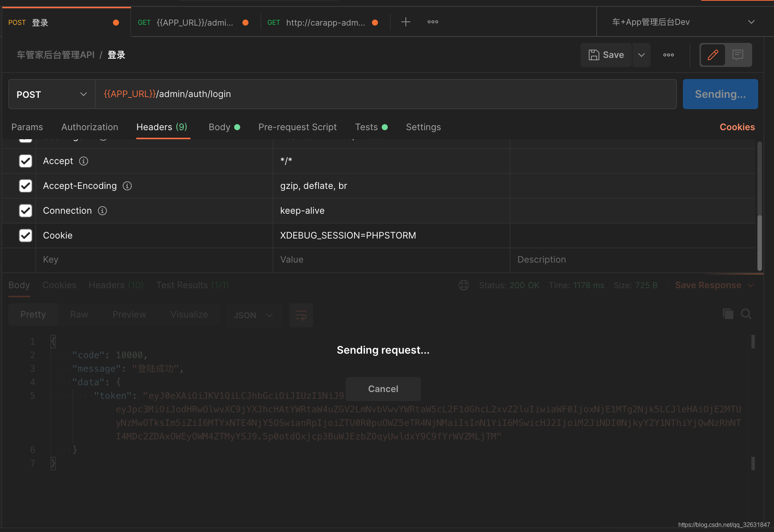Open the Raw response view
Screen dimensions: 774x532
tap(79, 315)
